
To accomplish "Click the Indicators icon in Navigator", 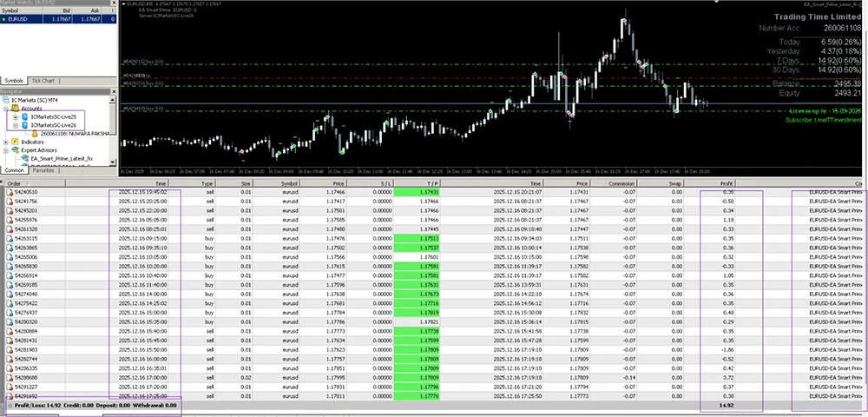I will point(15,142).
